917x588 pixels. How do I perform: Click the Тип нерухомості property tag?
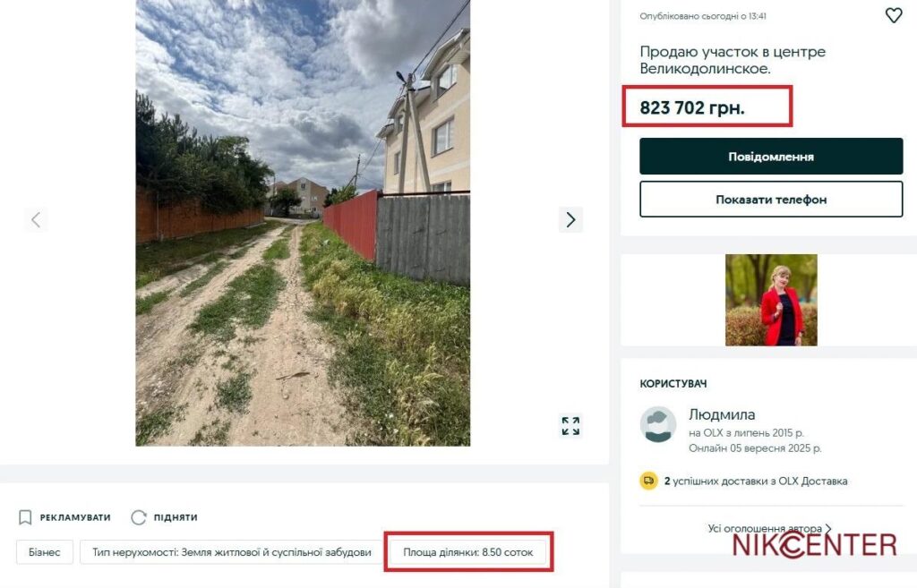coord(231,552)
